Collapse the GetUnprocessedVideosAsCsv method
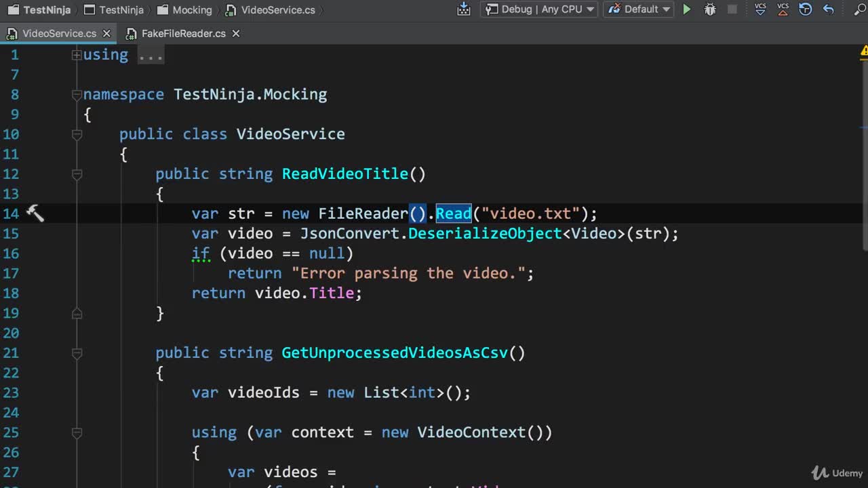The height and width of the screenshot is (488, 868). coord(77,353)
